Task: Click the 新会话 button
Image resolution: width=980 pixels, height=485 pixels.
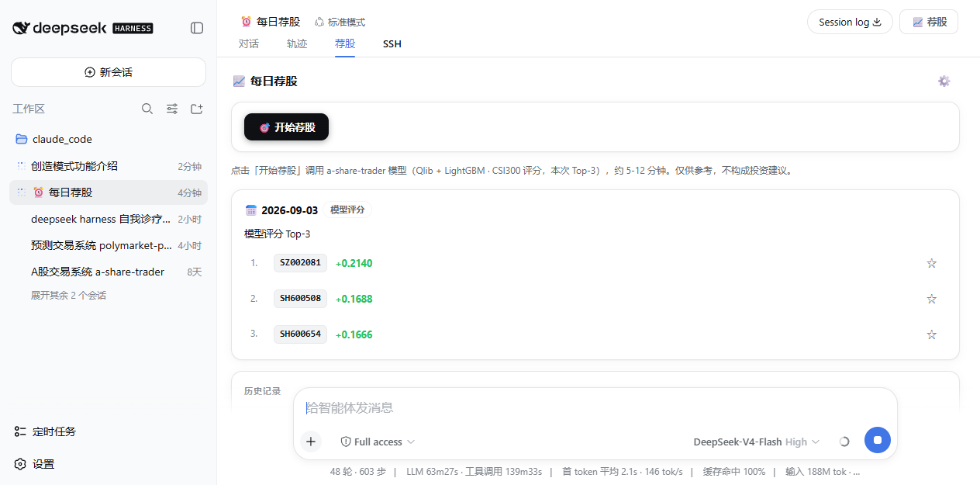Action: [x=109, y=72]
